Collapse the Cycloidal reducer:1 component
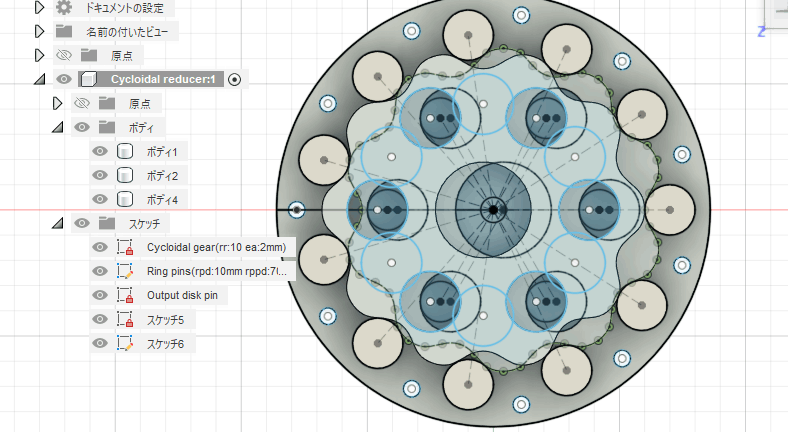The image size is (788, 432). point(40,79)
